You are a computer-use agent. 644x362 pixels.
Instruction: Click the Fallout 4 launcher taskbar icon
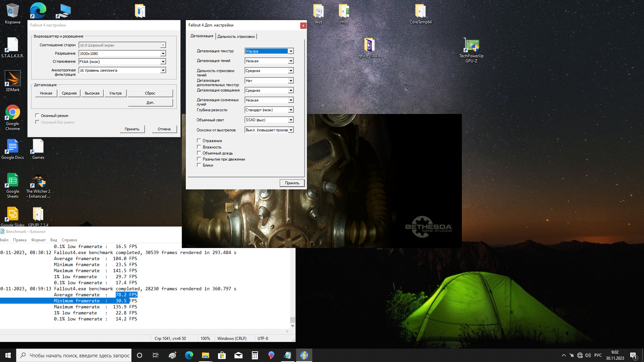pyautogui.click(x=304, y=355)
